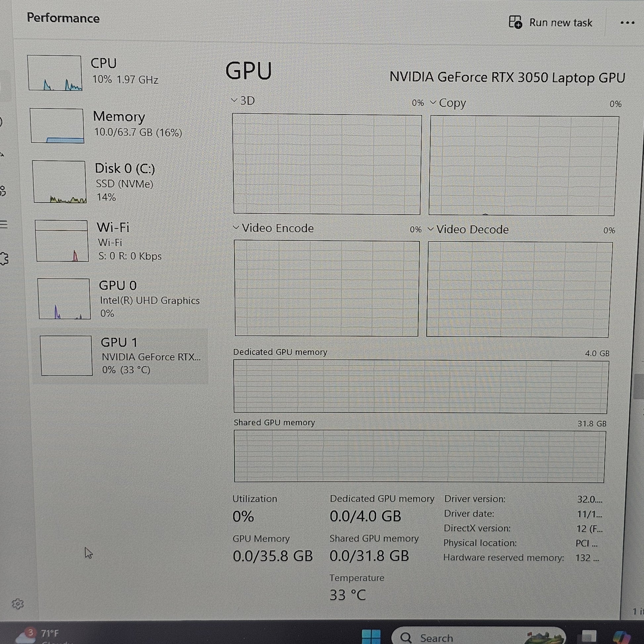
Task: Click the Video Encode graph
Action: (327, 288)
